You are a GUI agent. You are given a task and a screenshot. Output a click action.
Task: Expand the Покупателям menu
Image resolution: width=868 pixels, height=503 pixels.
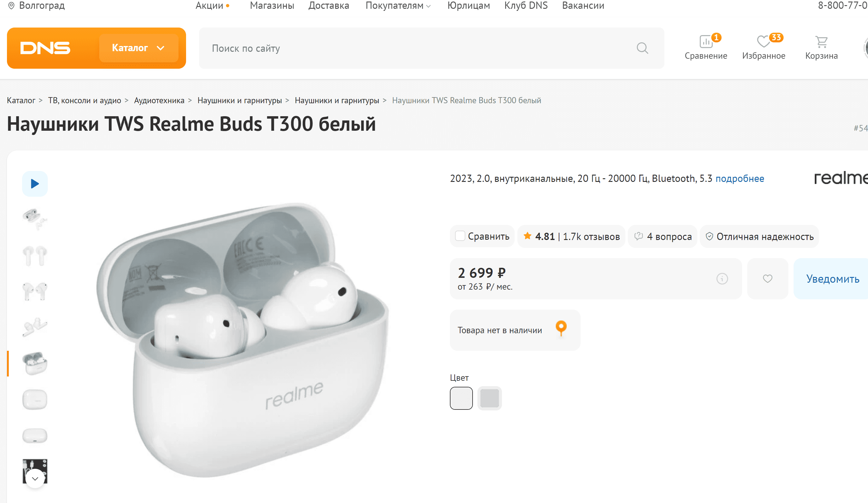pyautogui.click(x=398, y=5)
